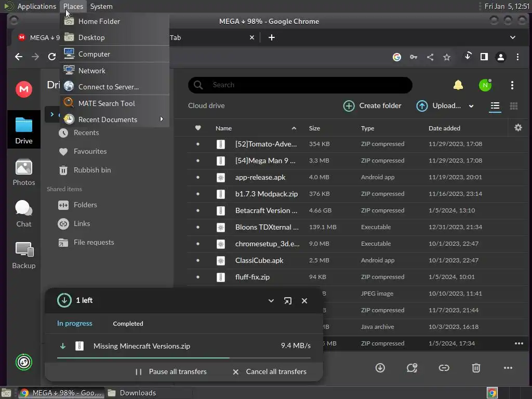Image resolution: width=532 pixels, height=399 pixels.
Task: Open the Chat section in sidebar
Action: (x=24, y=214)
